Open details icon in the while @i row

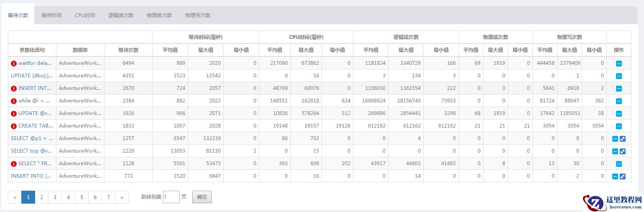pos(619,101)
